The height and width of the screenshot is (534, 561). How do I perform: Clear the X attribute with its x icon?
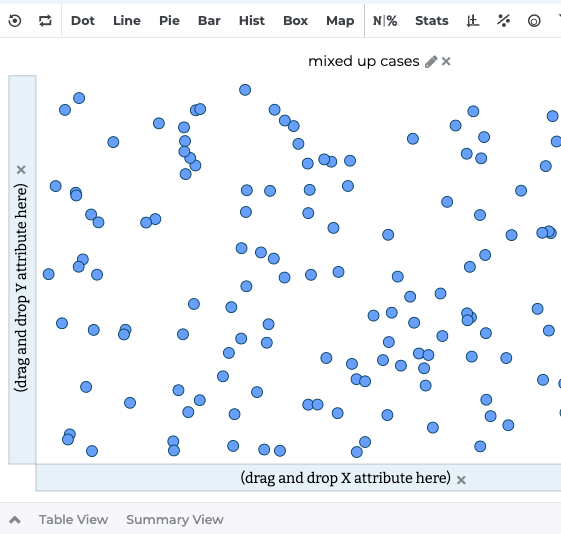tap(461, 480)
